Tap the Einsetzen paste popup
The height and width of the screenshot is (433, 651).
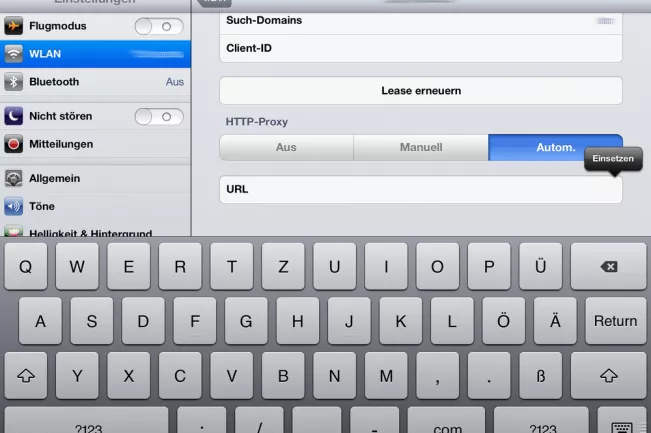(613, 159)
